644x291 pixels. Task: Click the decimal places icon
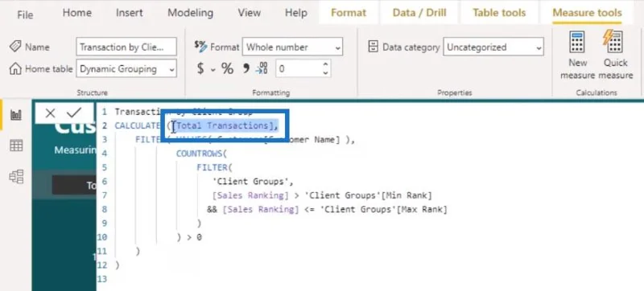click(x=262, y=68)
